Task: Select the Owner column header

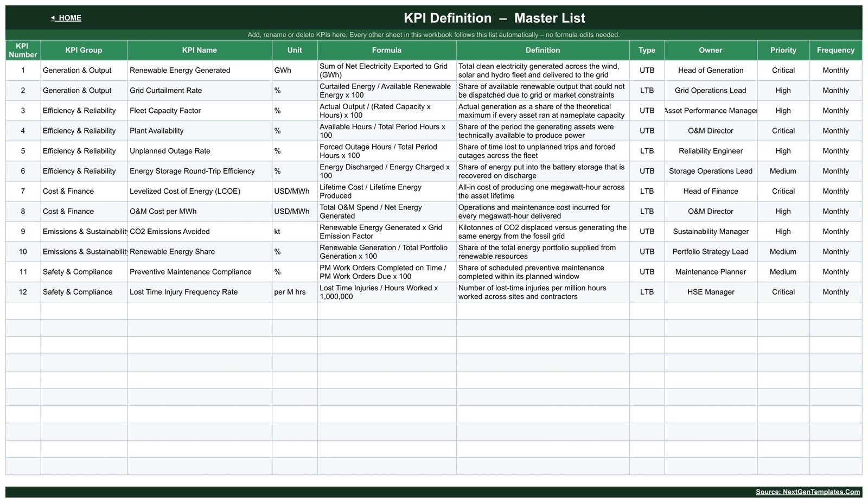Action: pos(711,50)
